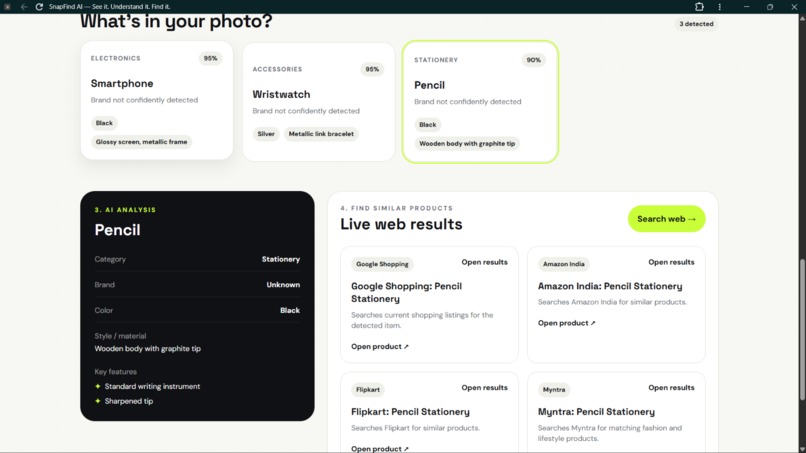Open results for Myntra
The width and height of the screenshot is (806, 453).
(671, 388)
